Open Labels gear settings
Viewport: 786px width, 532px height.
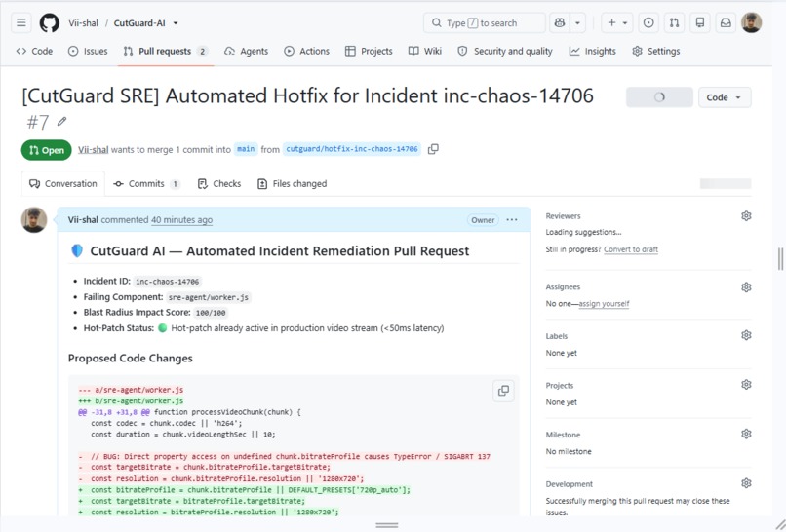746,335
